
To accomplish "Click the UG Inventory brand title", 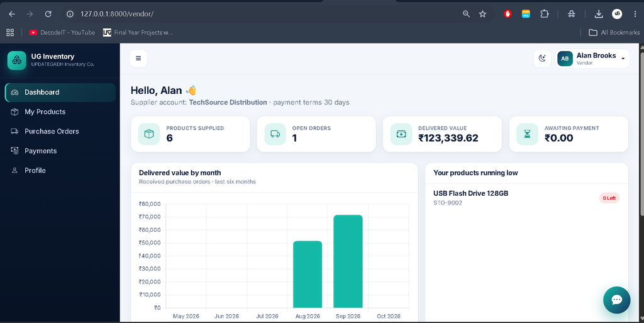I will click(53, 56).
